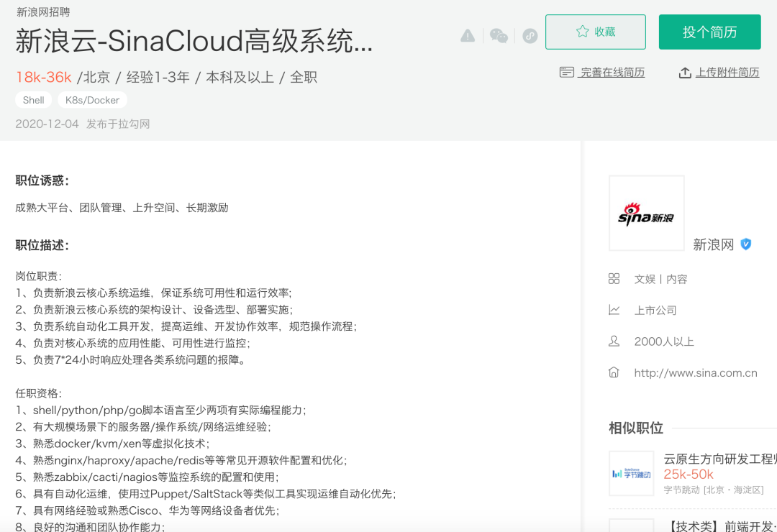Select the Shell skill tag

pyautogui.click(x=34, y=100)
